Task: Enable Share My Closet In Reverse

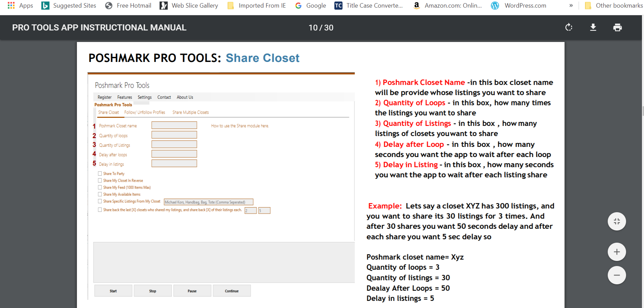Action: pos(100,180)
